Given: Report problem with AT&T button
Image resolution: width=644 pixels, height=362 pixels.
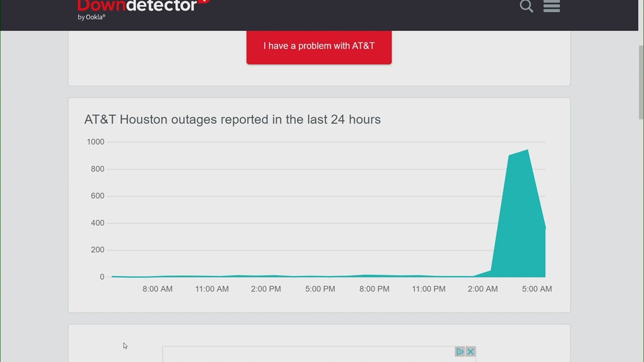Looking at the screenshot, I should [x=319, y=46].
